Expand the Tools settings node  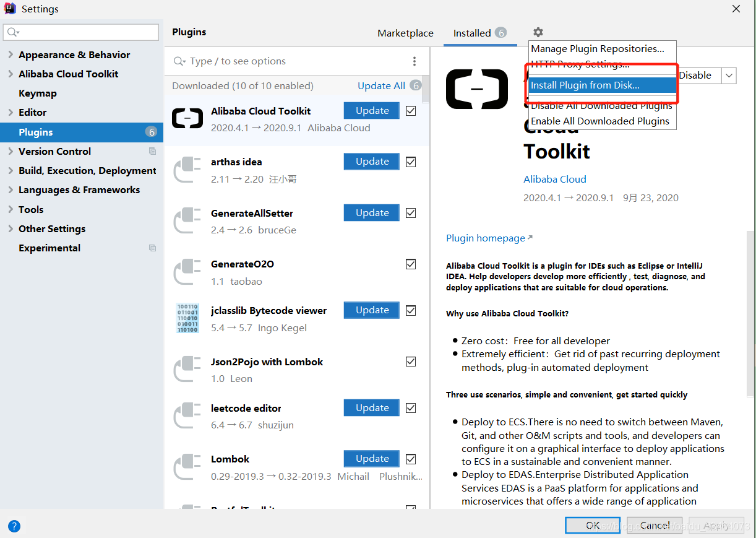pos(11,209)
